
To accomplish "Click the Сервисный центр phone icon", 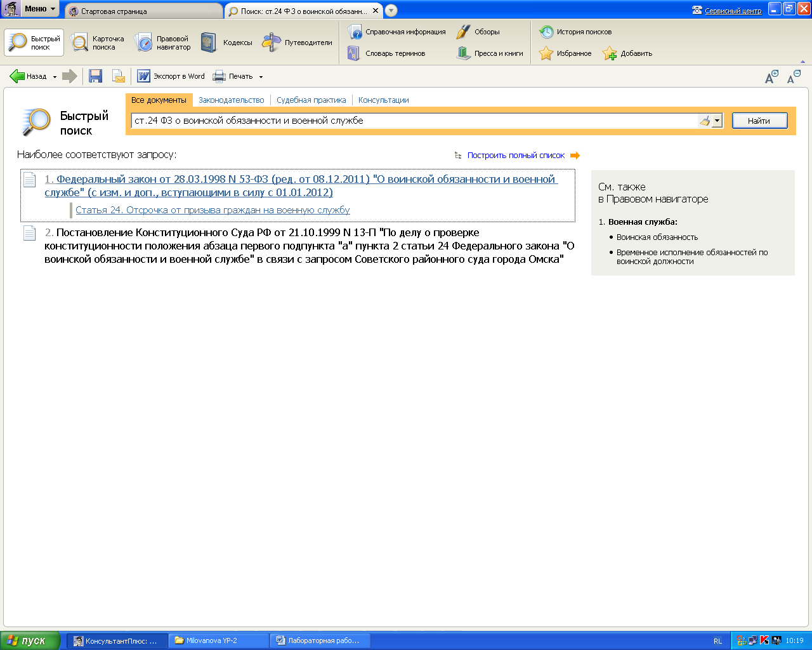I will [x=697, y=10].
